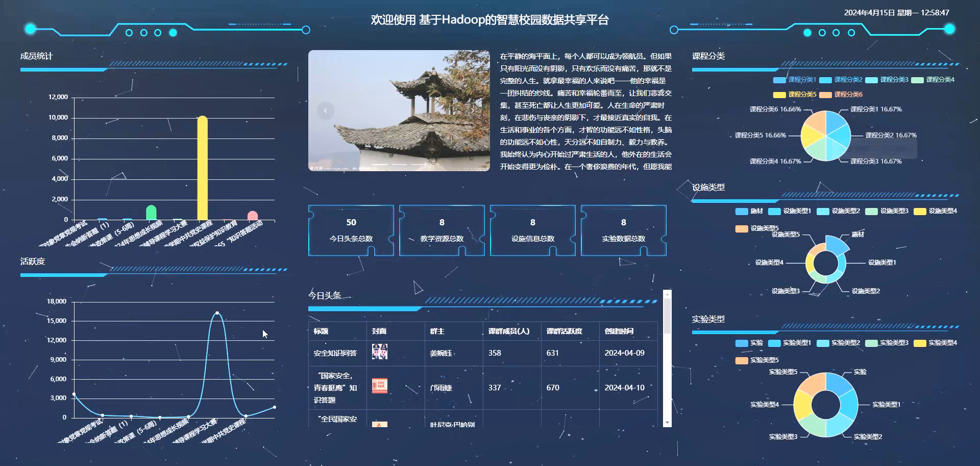The image size is (980, 466).
Task: Click the first data point of 活跃度 line
Action: coord(74,394)
